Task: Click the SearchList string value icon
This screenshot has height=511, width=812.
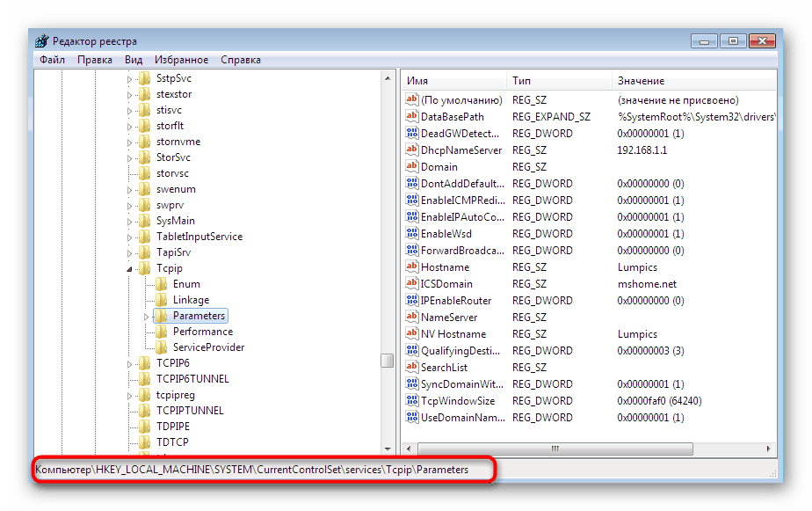Action: [x=411, y=367]
